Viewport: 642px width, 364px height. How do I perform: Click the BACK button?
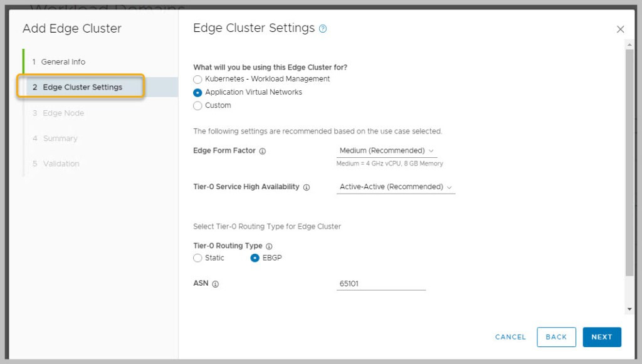click(x=556, y=337)
